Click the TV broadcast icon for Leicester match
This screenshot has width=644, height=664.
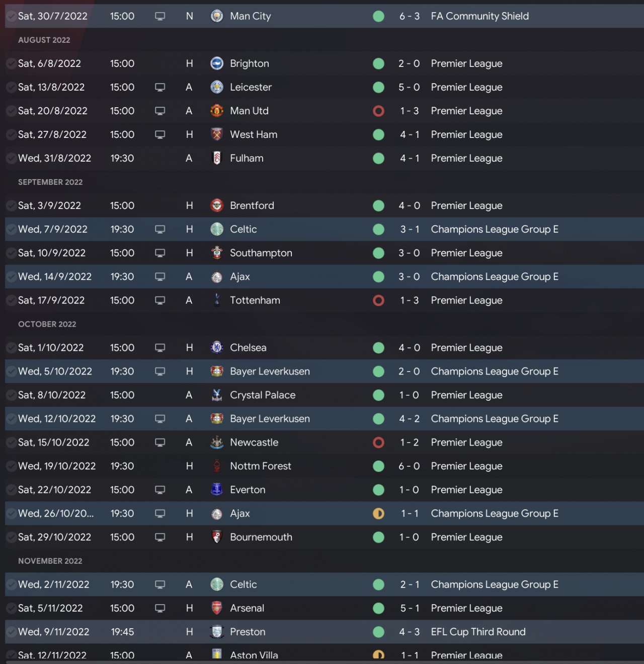click(x=160, y=87)
